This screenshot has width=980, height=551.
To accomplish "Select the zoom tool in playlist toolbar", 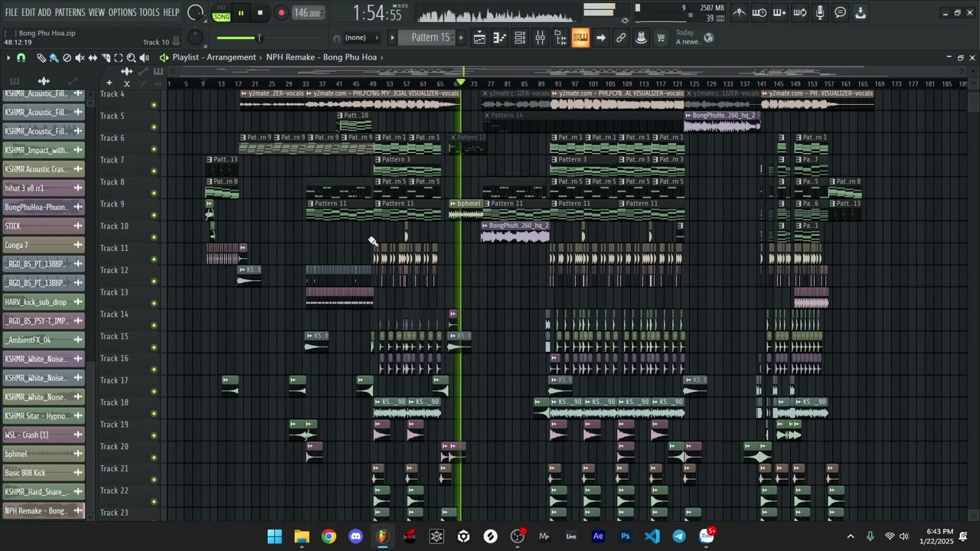I will (131, 58).
